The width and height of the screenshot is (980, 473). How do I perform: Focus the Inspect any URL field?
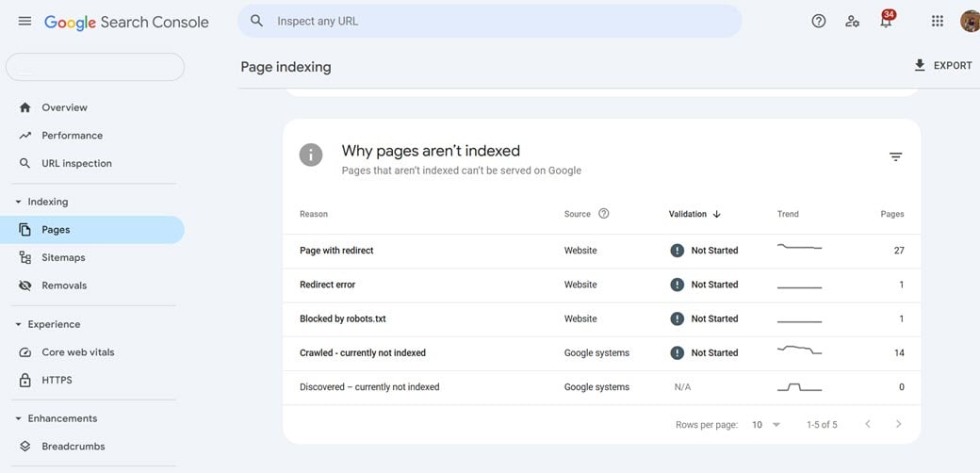coord(489,22)
